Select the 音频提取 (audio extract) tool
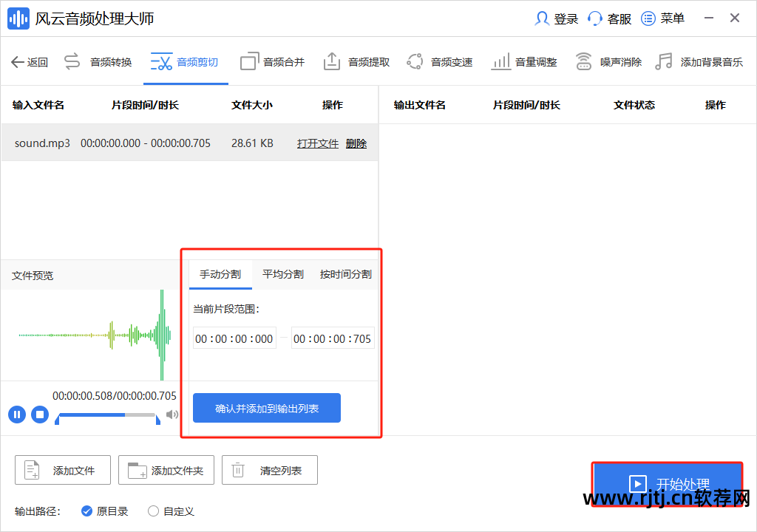This screenshot has height=532, width=757. pyautogui.click(x=367, y=61)
